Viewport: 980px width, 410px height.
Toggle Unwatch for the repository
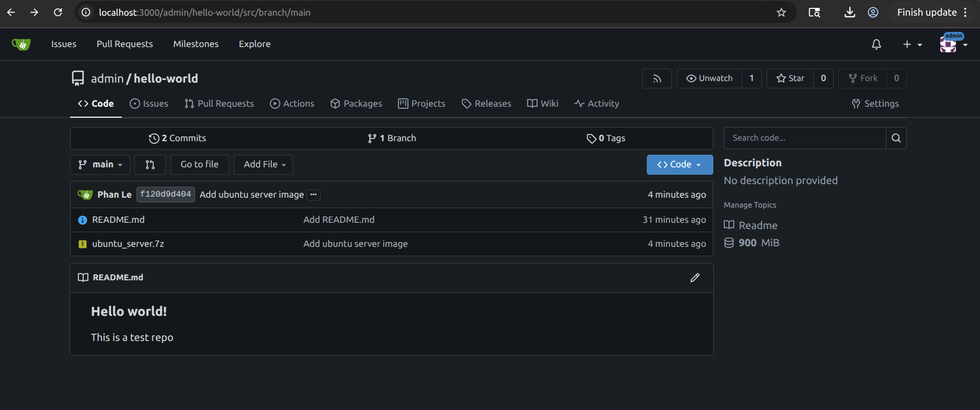[x=709, y=78]
